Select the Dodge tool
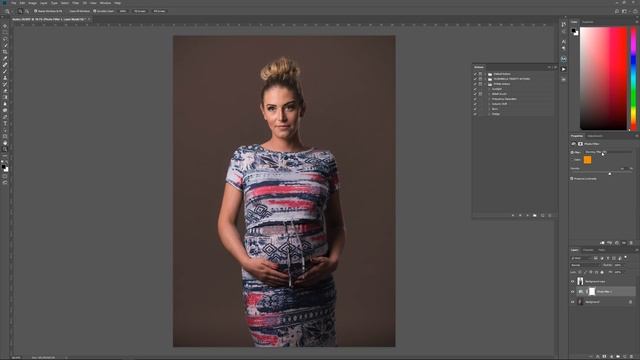Screen dimensions: 640x360 (5, 110)
